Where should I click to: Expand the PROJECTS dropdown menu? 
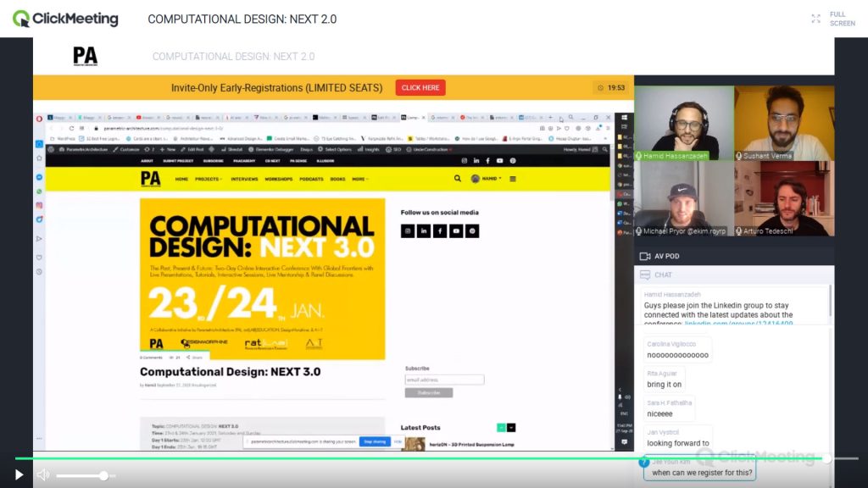(209, 180)
